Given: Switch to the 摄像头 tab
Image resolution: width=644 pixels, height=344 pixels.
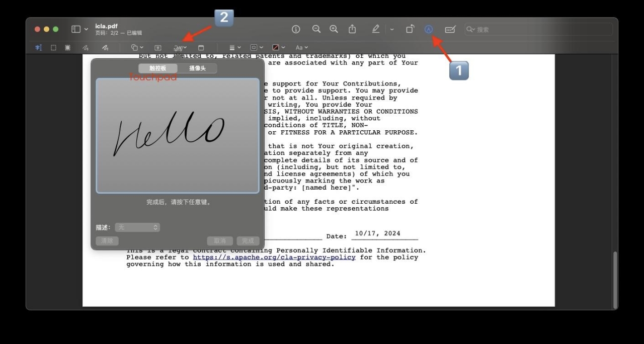Looking at the screenshot, I should (x=197, y=68).
